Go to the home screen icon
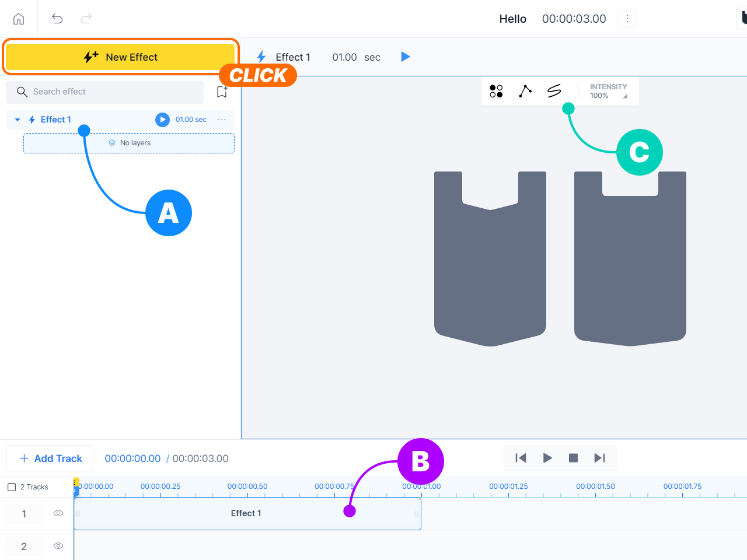747x560 pixels. [19, 19]
